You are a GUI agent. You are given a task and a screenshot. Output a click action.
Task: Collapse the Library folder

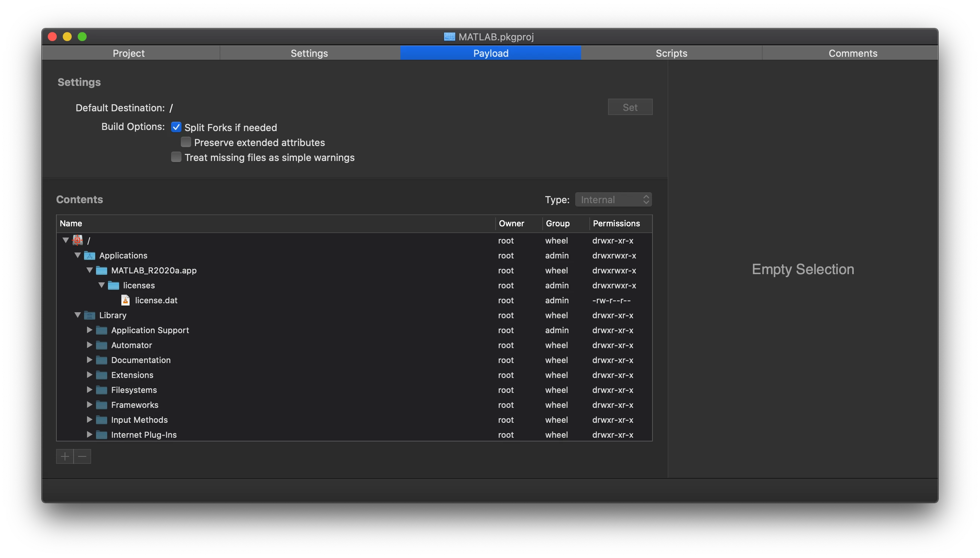(x=77, y=315)
